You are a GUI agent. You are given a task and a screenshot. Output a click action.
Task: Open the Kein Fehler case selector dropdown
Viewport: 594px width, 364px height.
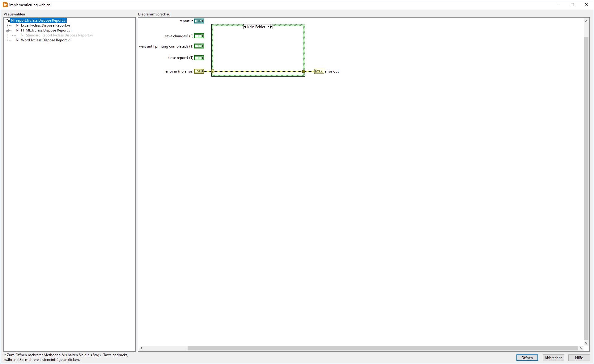pos(268,27)
